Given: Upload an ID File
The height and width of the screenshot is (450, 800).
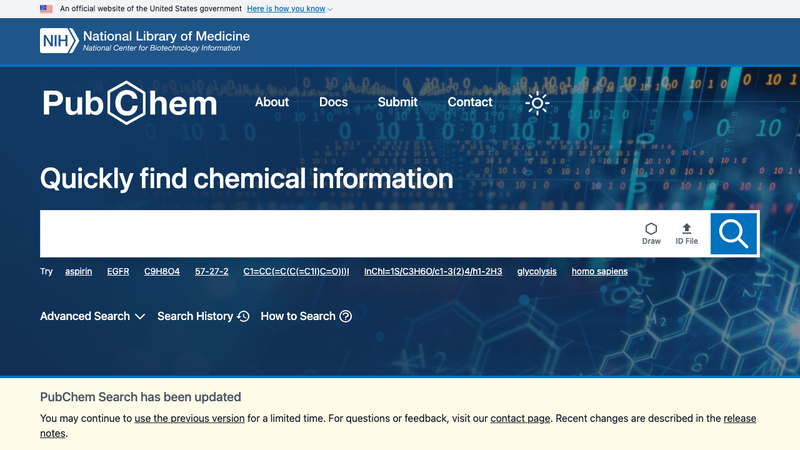Looking at the screenshot, I should click(x=686, y=234).
